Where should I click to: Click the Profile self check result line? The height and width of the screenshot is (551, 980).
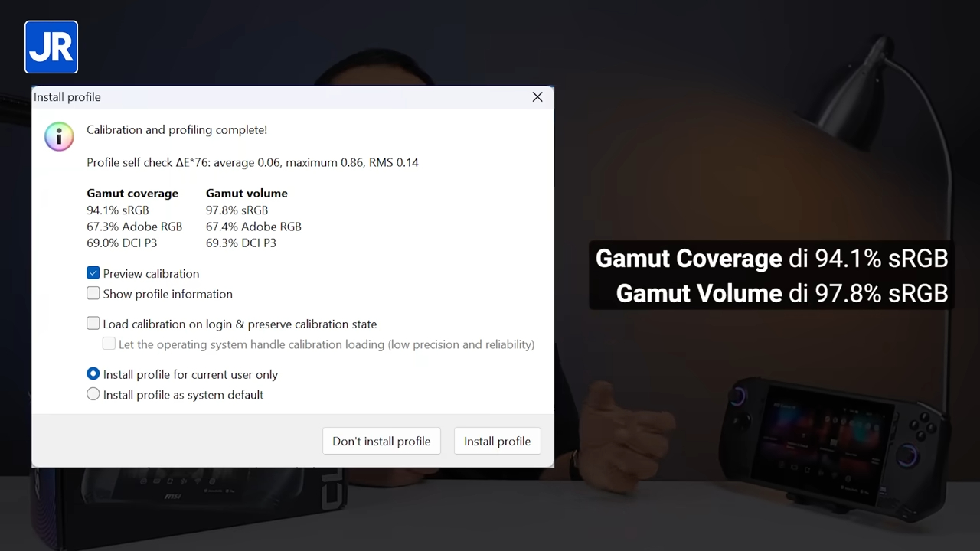[253, 162]
